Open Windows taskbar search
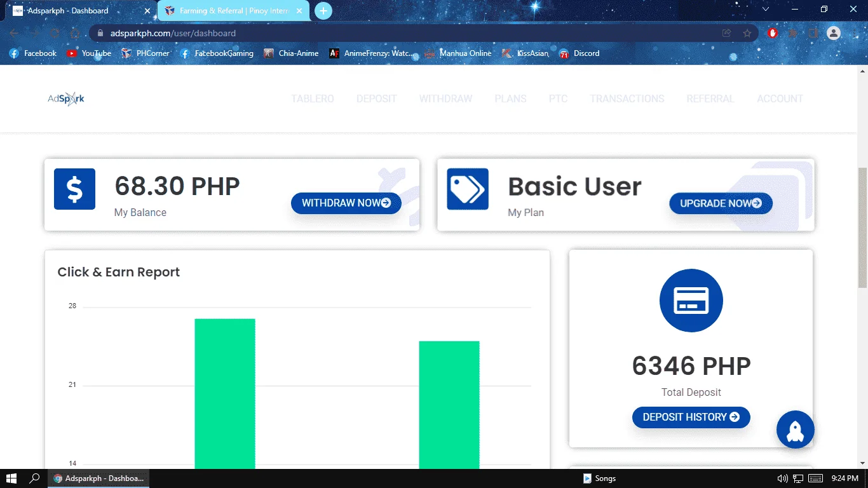Viewport: 868px width, 488px height. click(x=35, y=478)
